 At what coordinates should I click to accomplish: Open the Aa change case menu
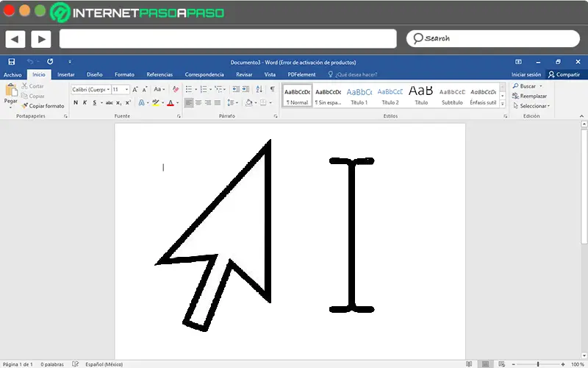tap(159, 89)
